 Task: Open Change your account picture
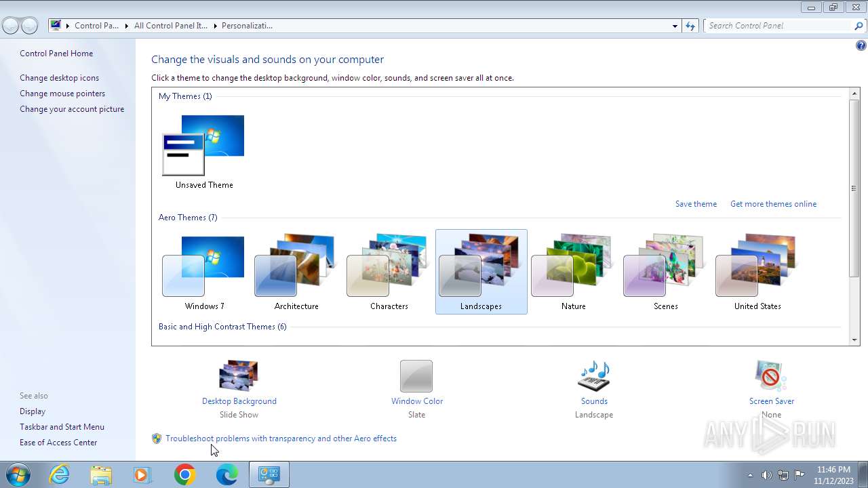72,109
